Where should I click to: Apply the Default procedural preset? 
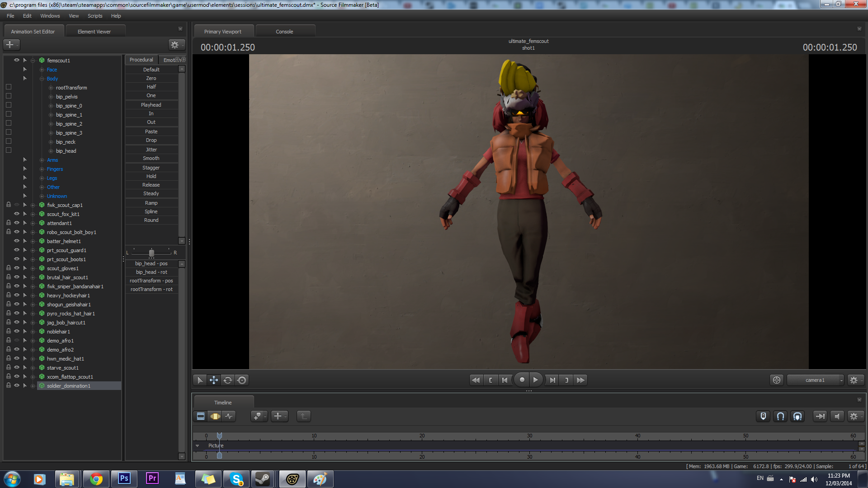[x=151, y=70]
